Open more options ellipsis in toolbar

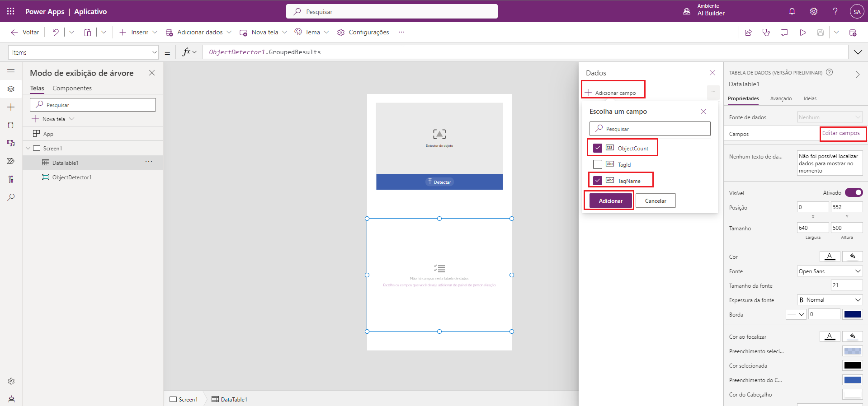[401, 32]
